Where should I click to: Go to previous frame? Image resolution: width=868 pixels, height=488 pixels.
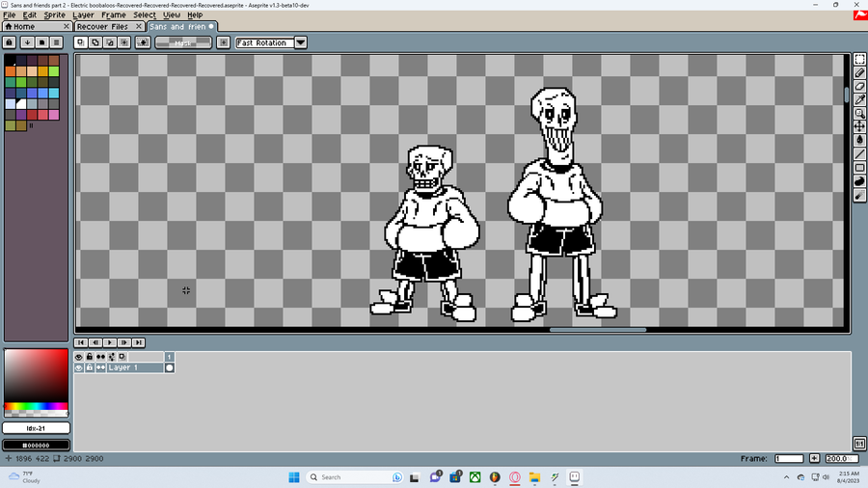point(95,342)
